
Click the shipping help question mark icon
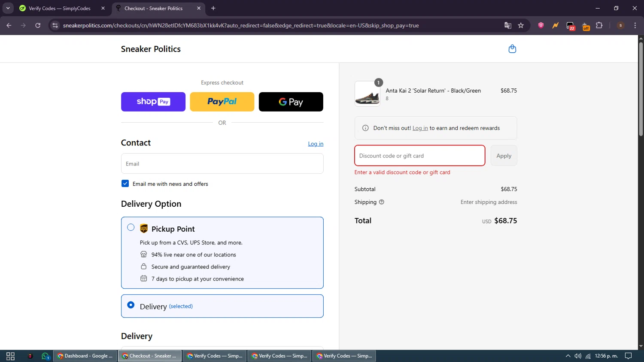click(381, 202)
